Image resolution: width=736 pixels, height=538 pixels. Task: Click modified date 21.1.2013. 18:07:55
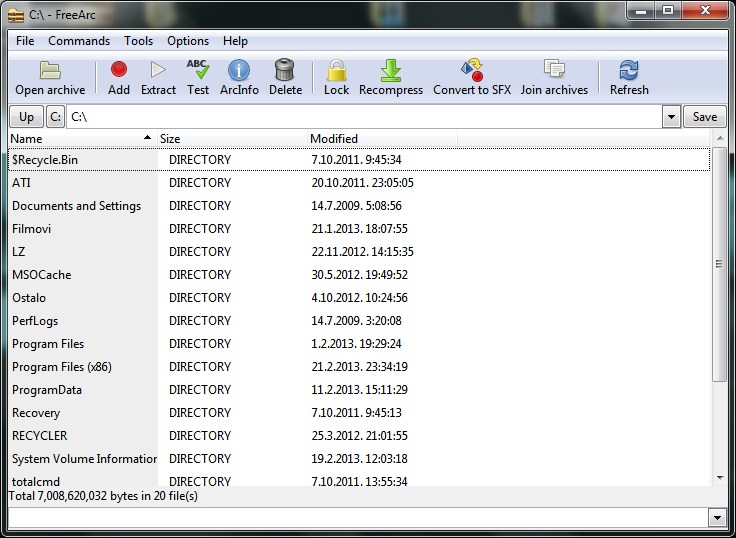pyautogui.click(x=360, y=229)
